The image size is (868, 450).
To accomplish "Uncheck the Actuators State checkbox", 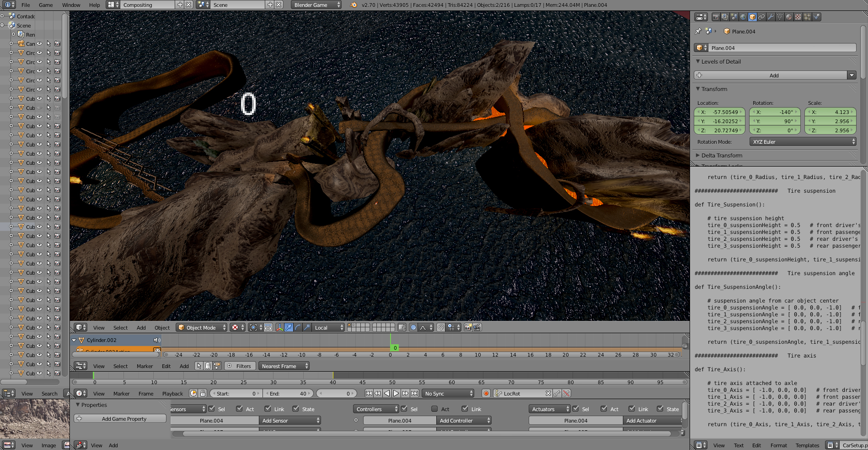I will [x=660, y=409].
